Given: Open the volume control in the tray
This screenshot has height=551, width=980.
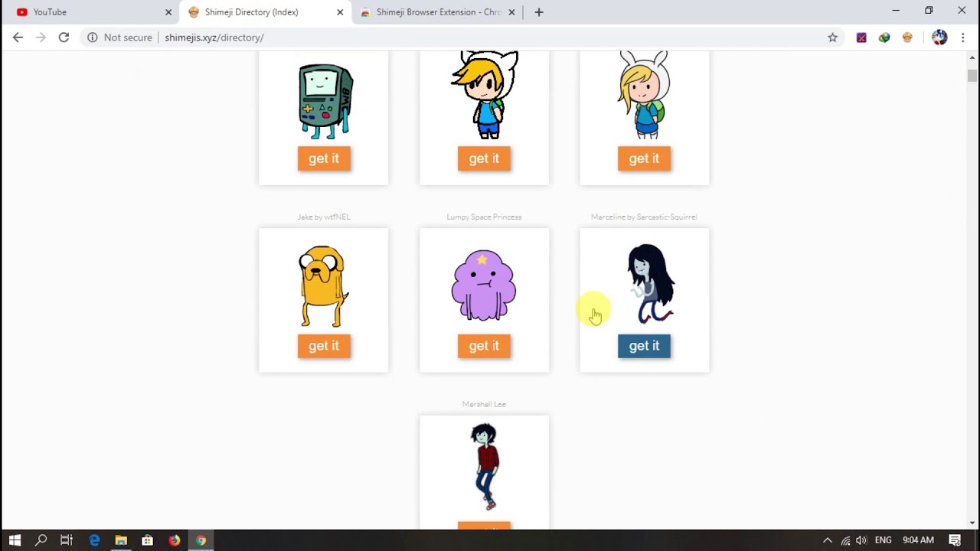Looking at the screenshot, I should pyautogui.click(x=862, y=540).
